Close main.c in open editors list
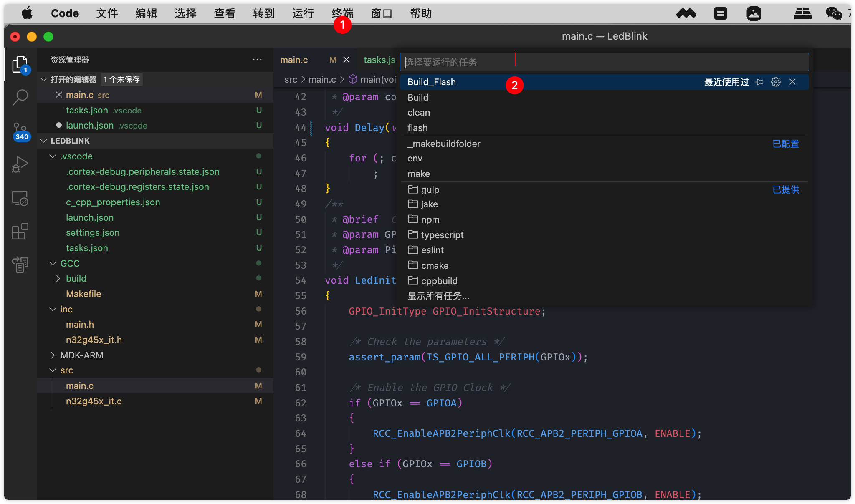 click(x=59, y=95)
